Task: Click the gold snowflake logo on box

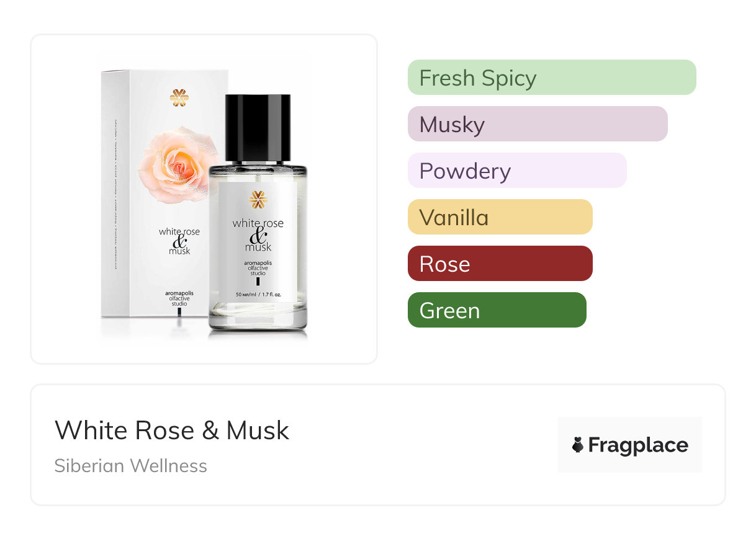Action: pos(179,98)
